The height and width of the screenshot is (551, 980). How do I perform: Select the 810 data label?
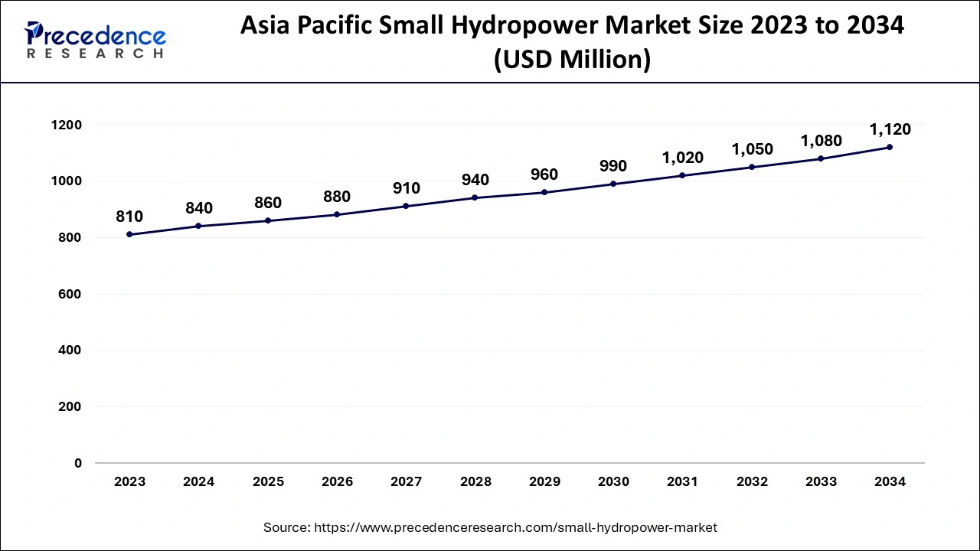coord(129,217)
